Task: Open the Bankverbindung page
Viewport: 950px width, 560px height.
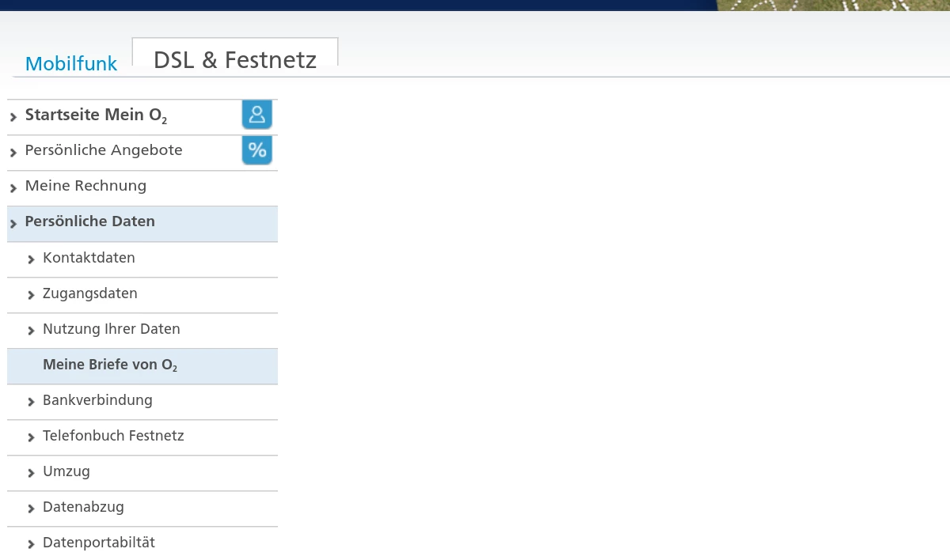Action: click(97, 400)
